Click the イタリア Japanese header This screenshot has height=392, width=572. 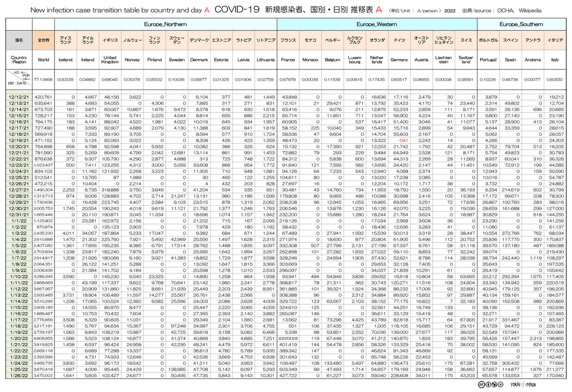(x=555, y=41)
